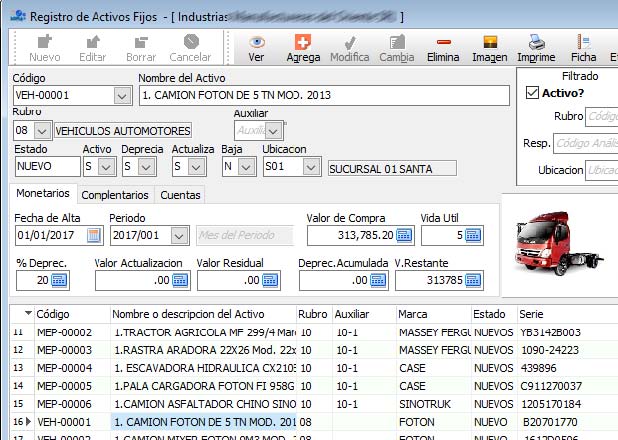Open calculator for Valor de Compra
618x440 pixels.
(x=404, y=235)
